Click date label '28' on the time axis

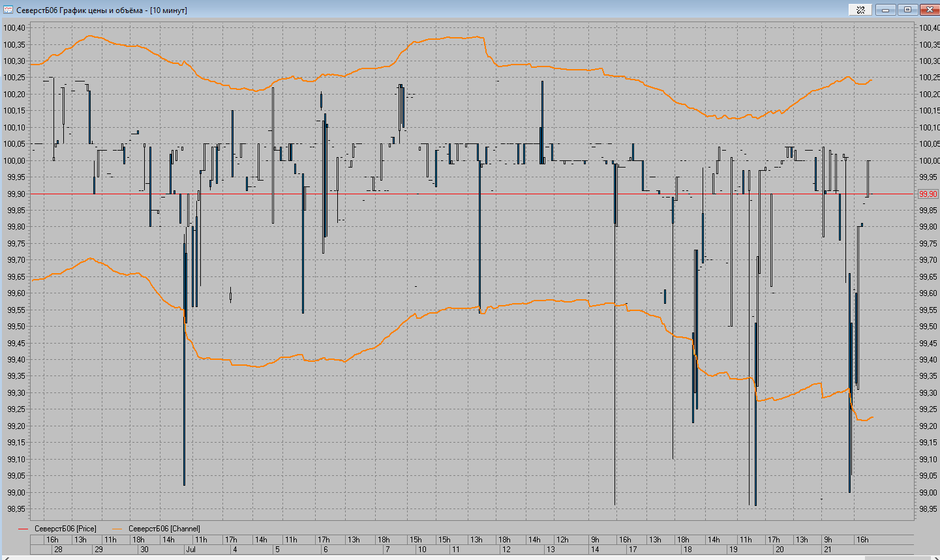click(58, 550)
